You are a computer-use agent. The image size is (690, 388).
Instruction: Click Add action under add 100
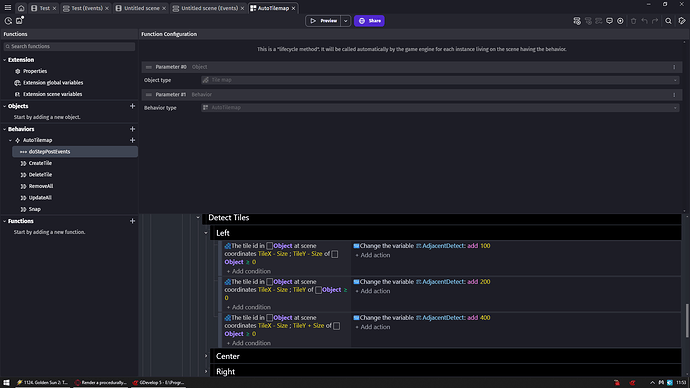click(373, 255)
